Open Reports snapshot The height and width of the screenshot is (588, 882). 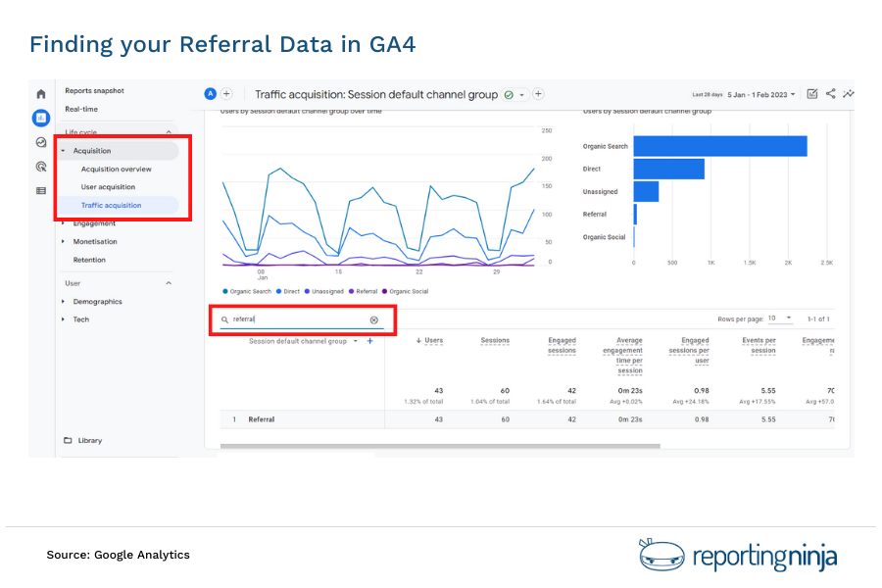tap(94, 90)
